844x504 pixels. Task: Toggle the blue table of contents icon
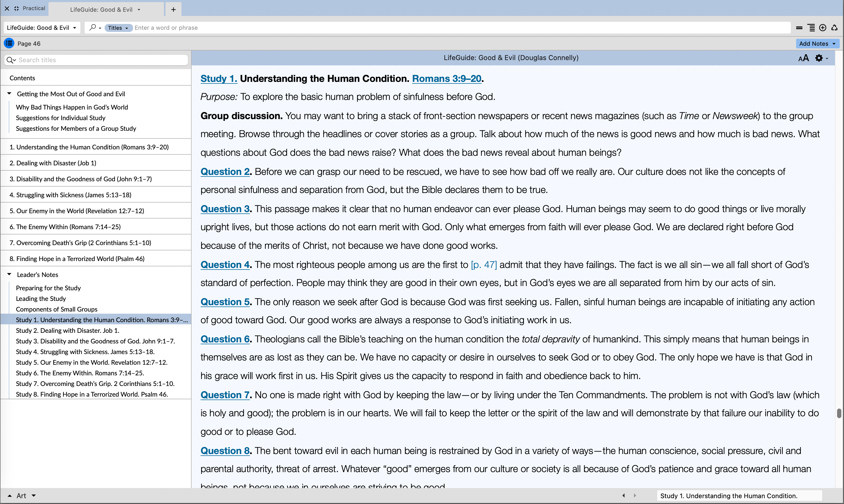tap(9, 44)
